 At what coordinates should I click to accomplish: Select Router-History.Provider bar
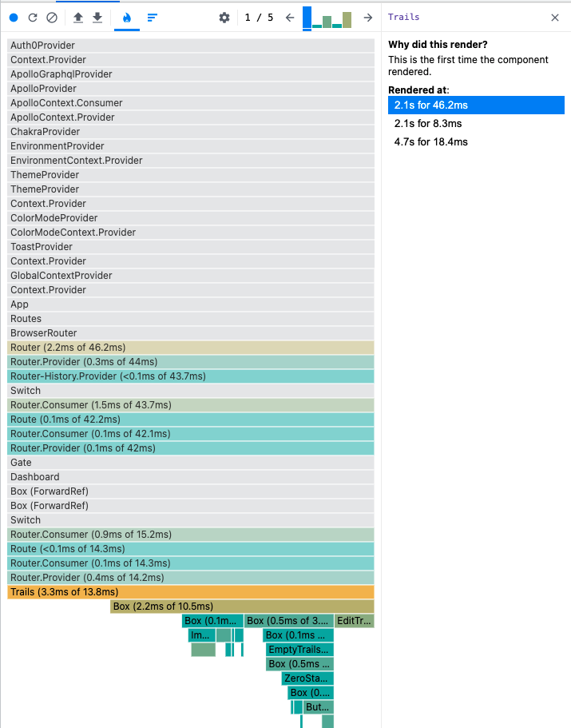(191, 376)
